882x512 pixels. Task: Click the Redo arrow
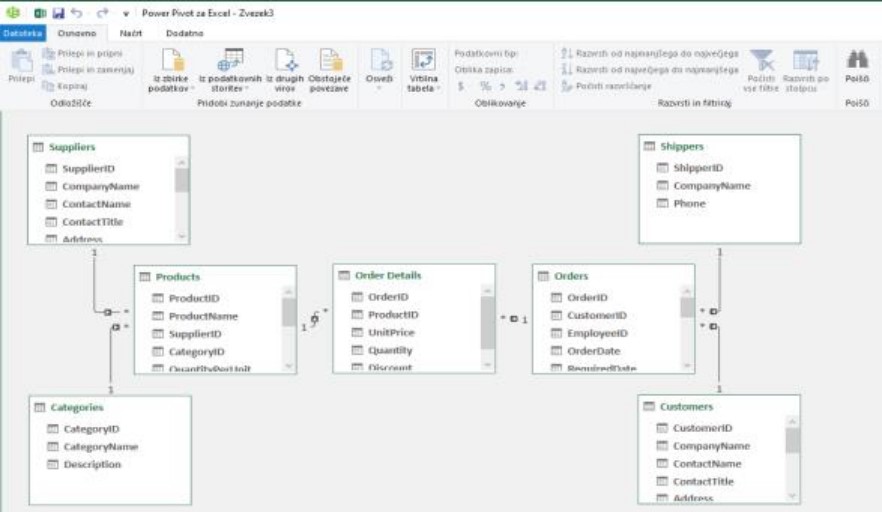click(x=102, y=12)
